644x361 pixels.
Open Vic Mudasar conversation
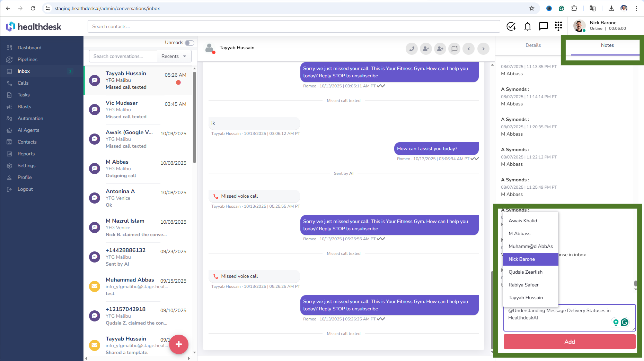(139, 110)
